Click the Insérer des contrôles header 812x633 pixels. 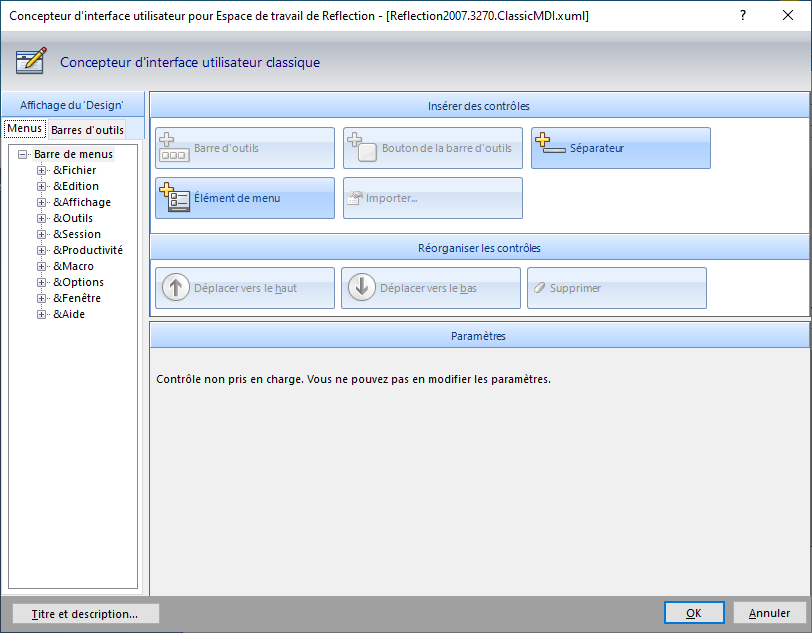[479, 106]
